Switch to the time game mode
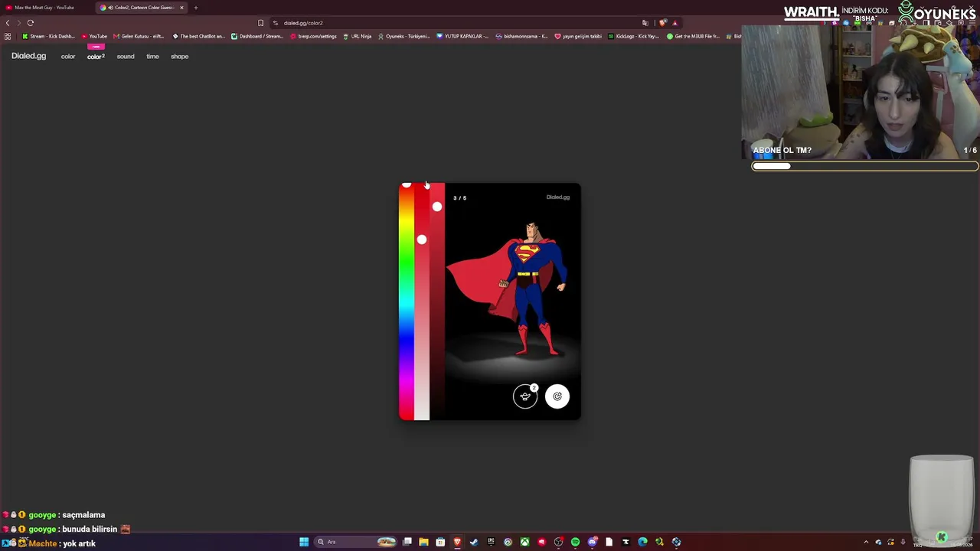 pyautogui.click(x=152, y=57)
